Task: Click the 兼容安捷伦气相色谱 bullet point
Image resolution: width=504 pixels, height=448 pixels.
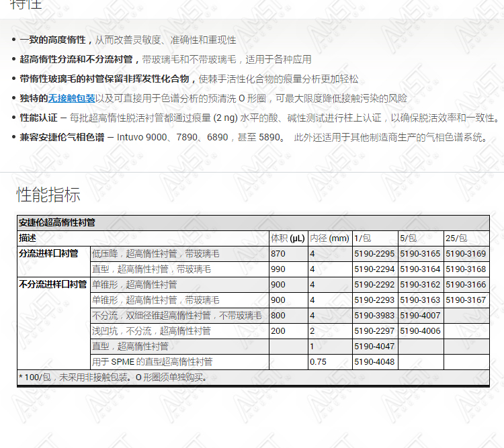Action: 254,138
